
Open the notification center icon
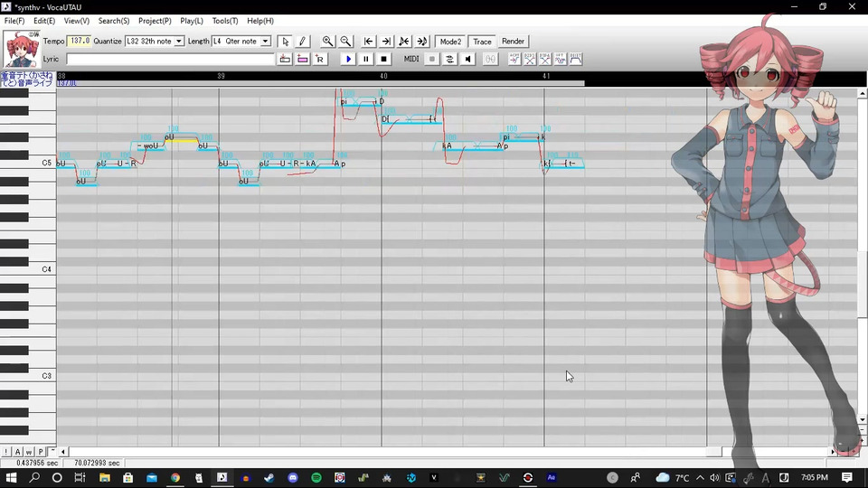pyautogui.click(x=847, y=477)
